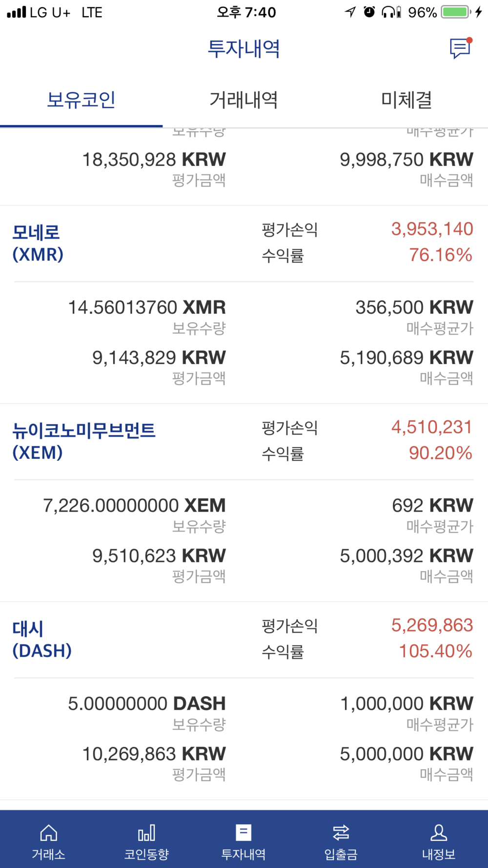The image size is (488, 868).
Task: Open the 코인동향 chart icon
Action: (x=146, y=832)
